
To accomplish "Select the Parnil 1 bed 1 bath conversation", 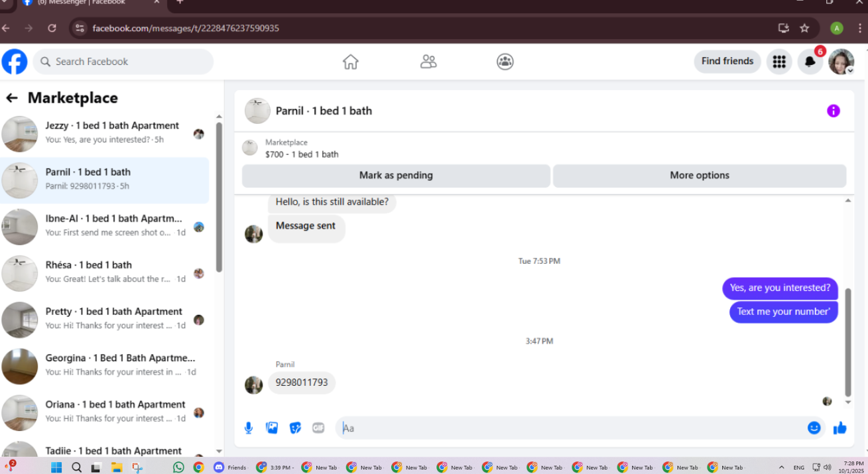I will point(105,180).
